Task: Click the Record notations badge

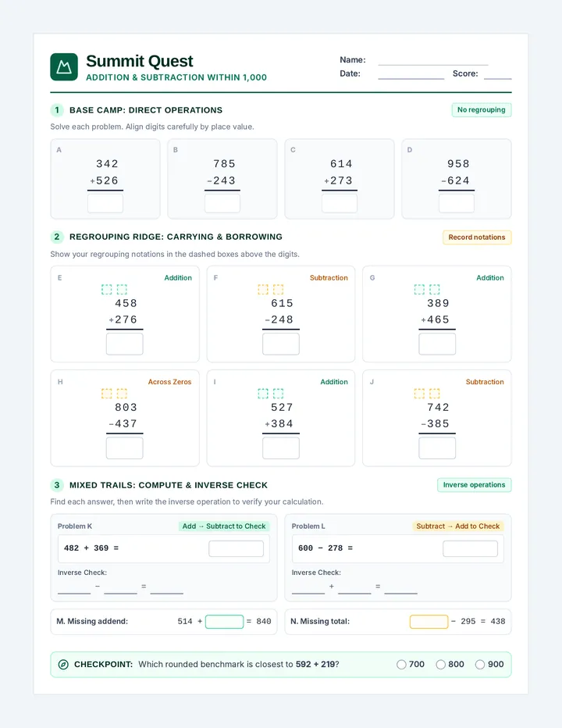Action: pos(477,237)
